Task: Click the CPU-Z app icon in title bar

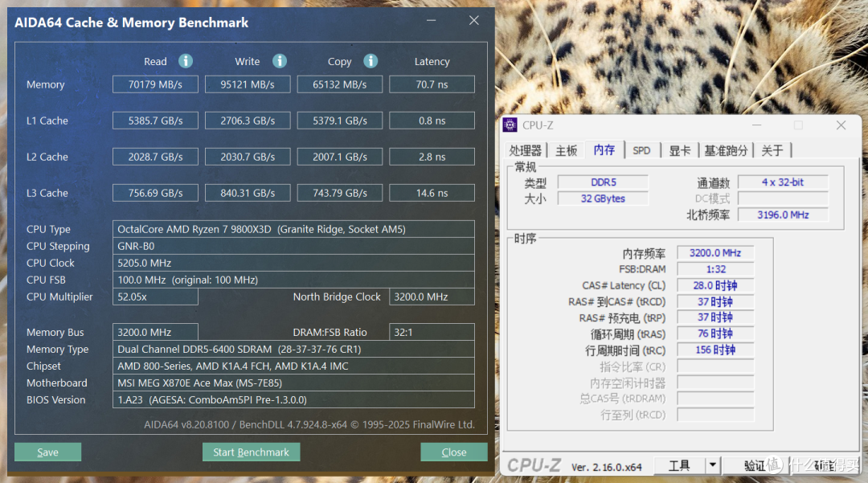Action: tap(510, 125)
